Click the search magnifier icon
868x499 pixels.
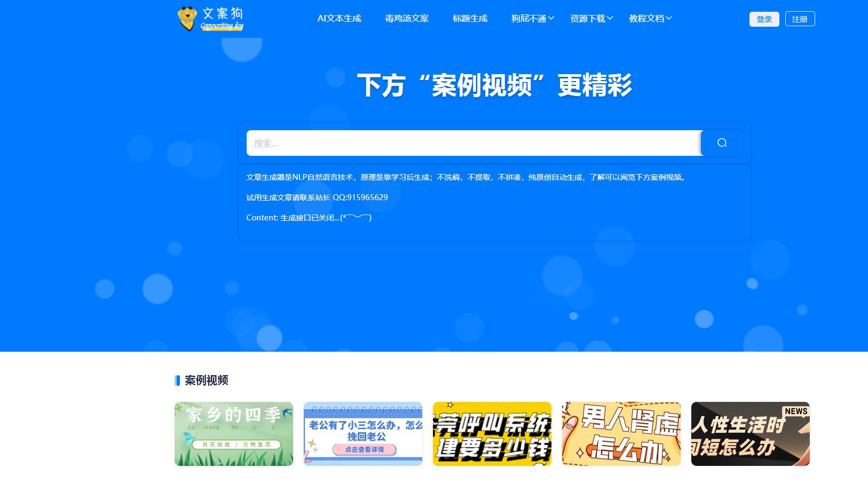point(722,142)
